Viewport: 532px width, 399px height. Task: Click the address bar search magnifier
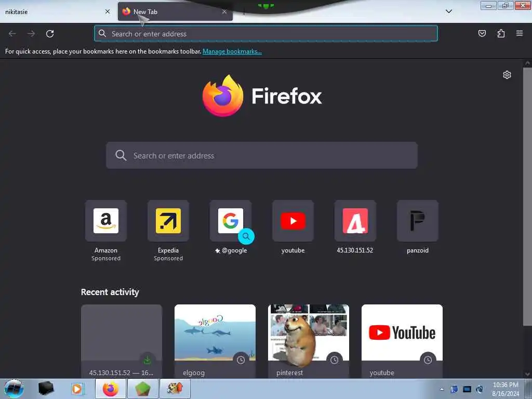click(102, 33)
